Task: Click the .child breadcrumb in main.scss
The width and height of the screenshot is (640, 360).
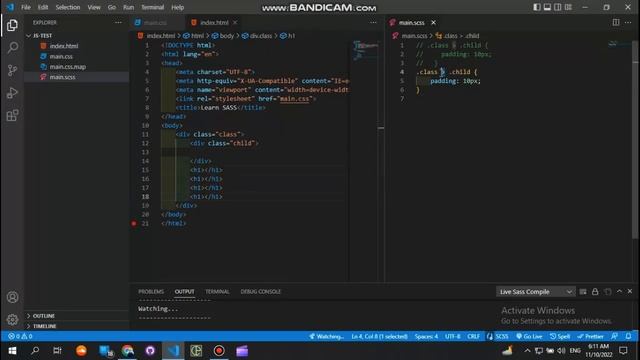Action: [472, 36]
